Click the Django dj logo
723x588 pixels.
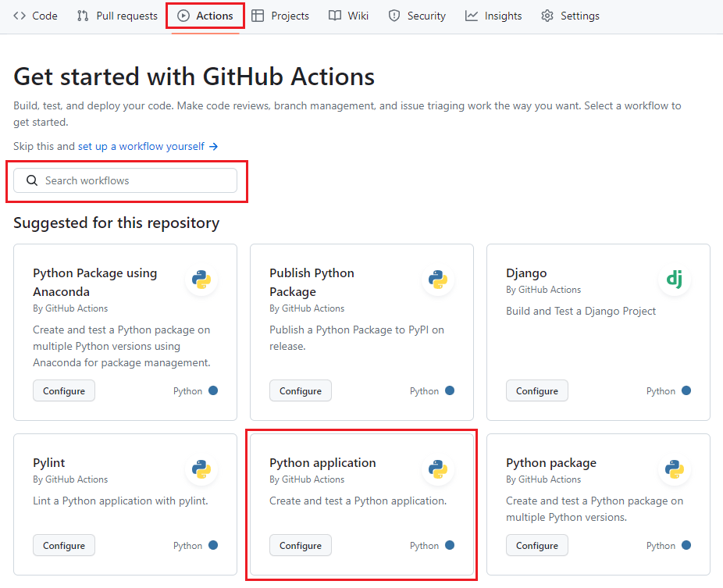[x=675, y=280]
